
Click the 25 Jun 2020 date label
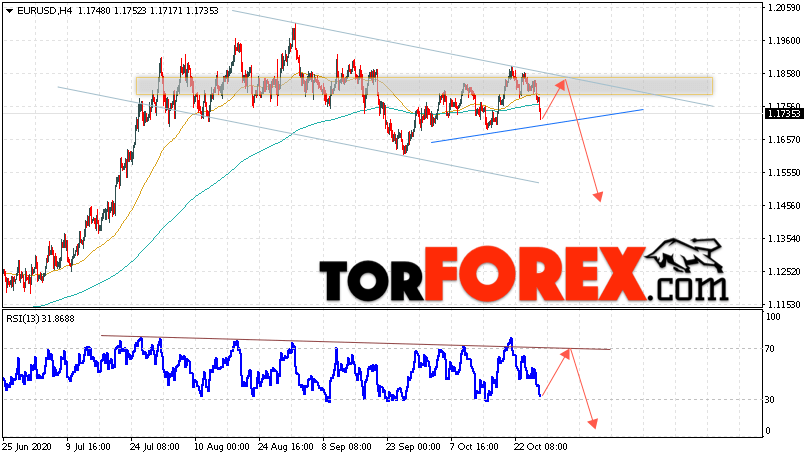(27, 447)
